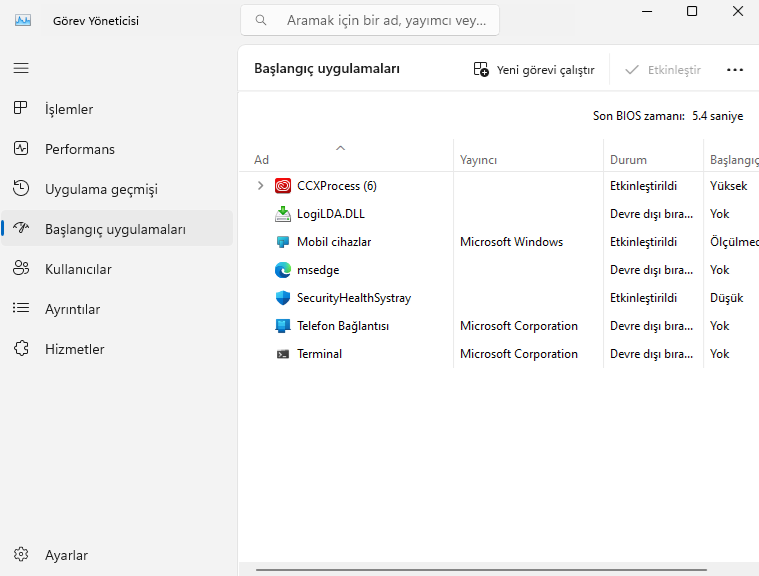Open the Hizmetler section
This screenshot has width=759, height=576.
[74, 349]
